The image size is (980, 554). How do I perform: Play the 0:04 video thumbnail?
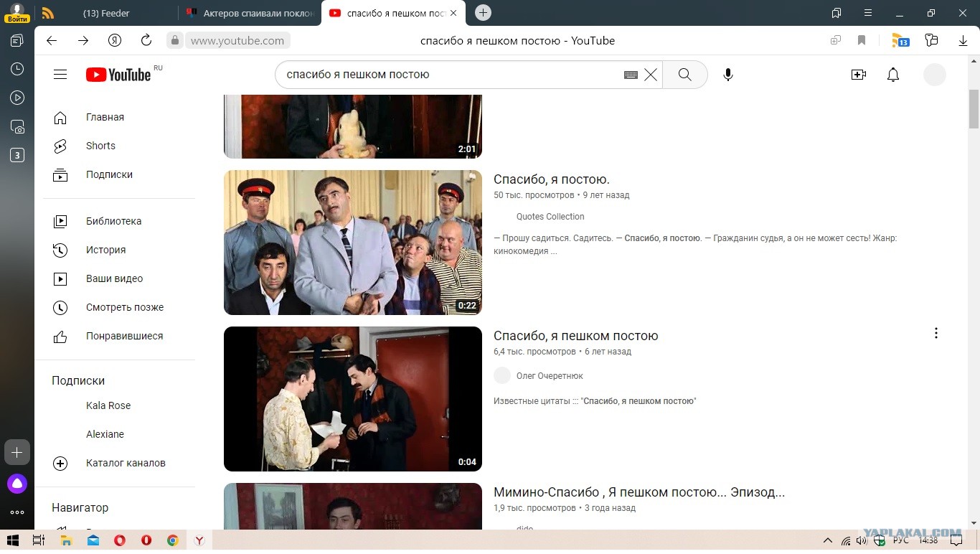[x=353, y=399]
